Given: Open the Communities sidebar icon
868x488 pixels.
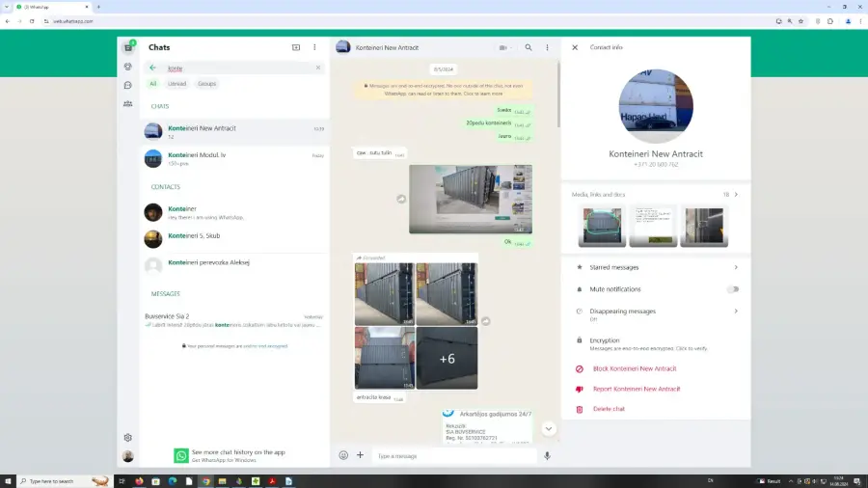Looking at the screenshot, I should [128, 104].
